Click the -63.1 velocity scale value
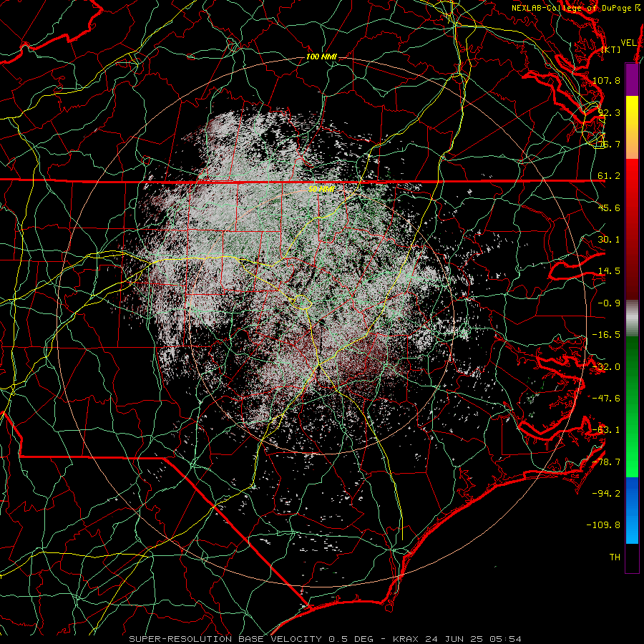Viewport: 644px width, 644px height. point(606,429)
